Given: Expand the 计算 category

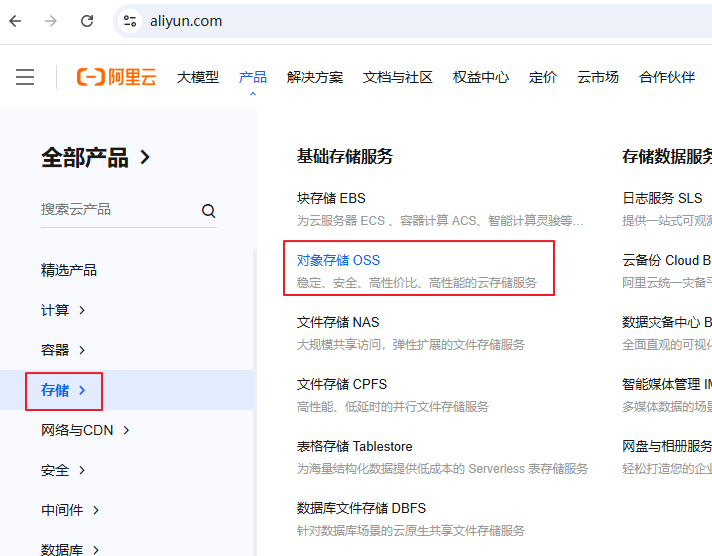Looking at the screenshot, I should point(63,310).
